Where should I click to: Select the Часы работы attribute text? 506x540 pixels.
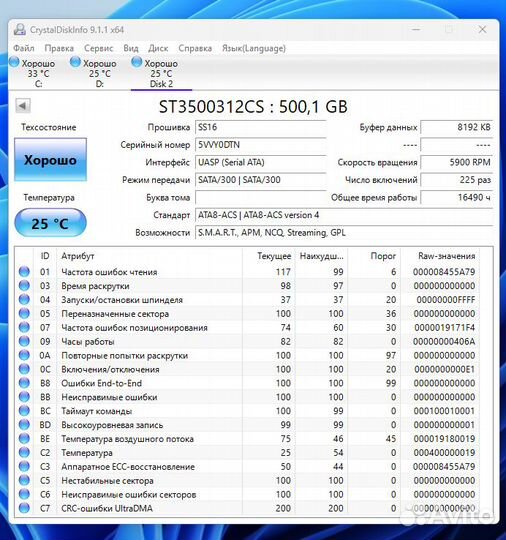88,341
